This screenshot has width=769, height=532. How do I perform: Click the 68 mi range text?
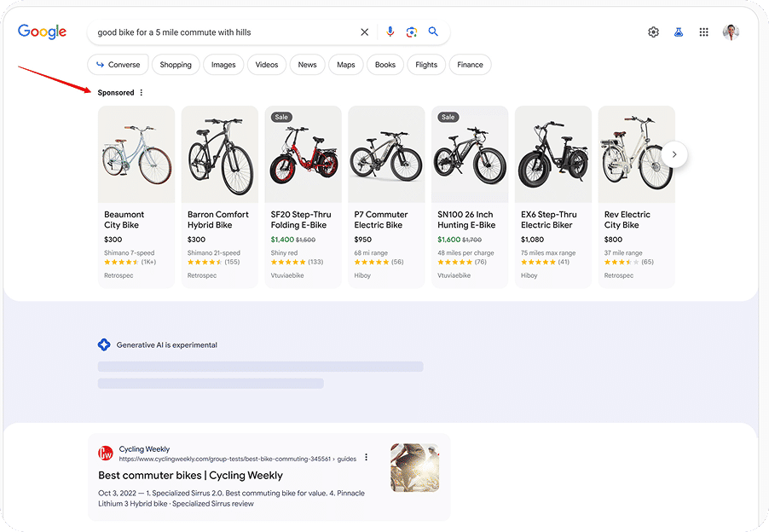click(x=371, y=253)
